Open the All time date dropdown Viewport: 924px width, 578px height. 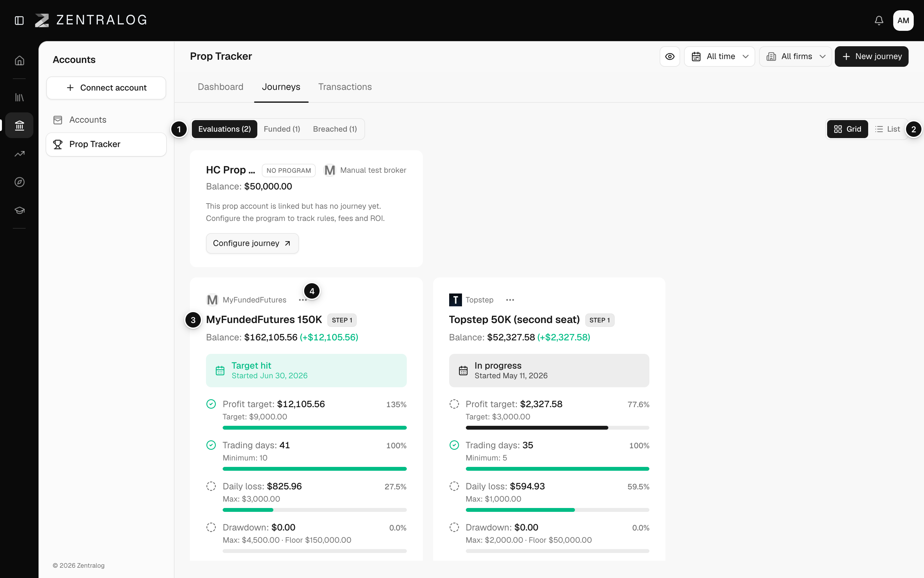(x=719, y=57)
